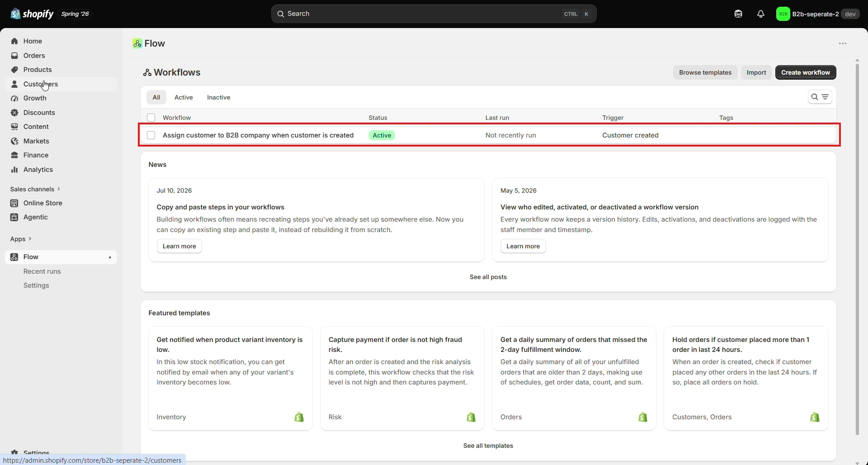Open the Sidekick assistant icon
The image size is (868, 465).
coord(738,14)
